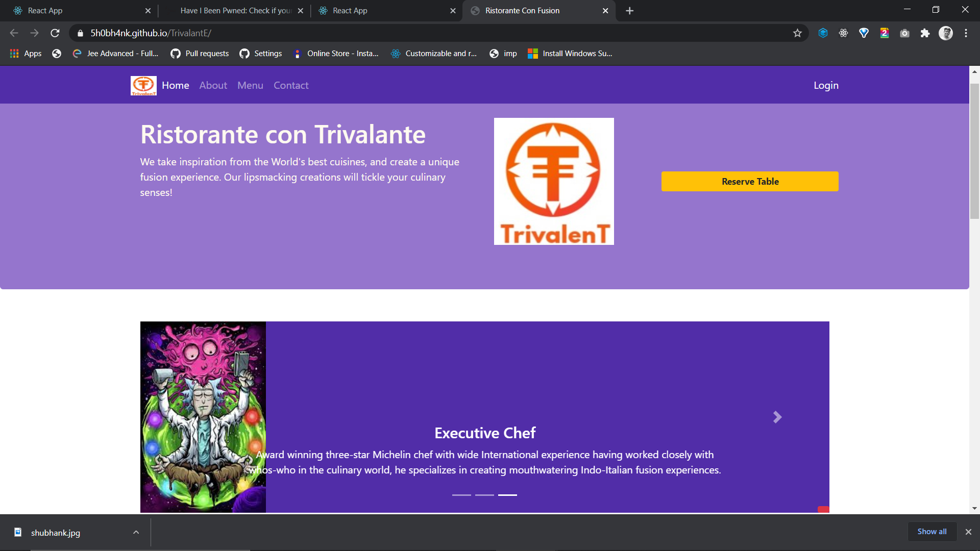Open the Extensions puzzle menu
Screen dimensions: 980x551
coord(925,33)
